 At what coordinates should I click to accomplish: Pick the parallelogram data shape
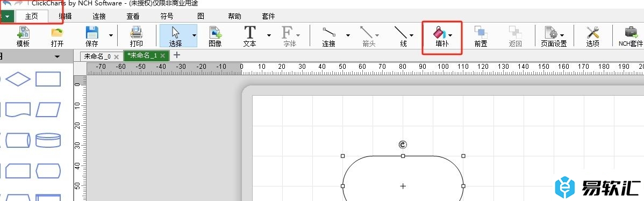point(48,110)
